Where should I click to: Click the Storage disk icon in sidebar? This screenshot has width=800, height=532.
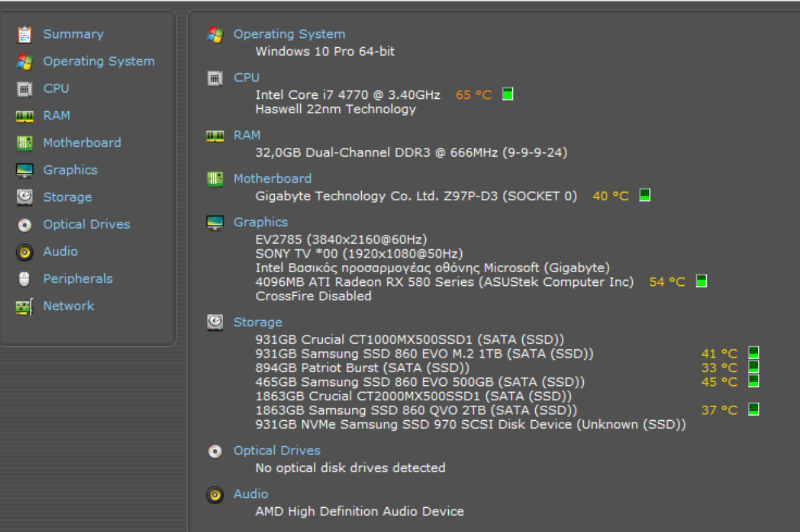[24, 198]
